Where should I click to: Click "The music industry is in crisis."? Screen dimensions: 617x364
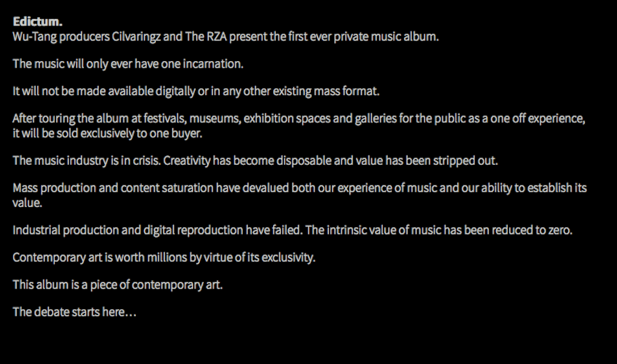[87, 161]
